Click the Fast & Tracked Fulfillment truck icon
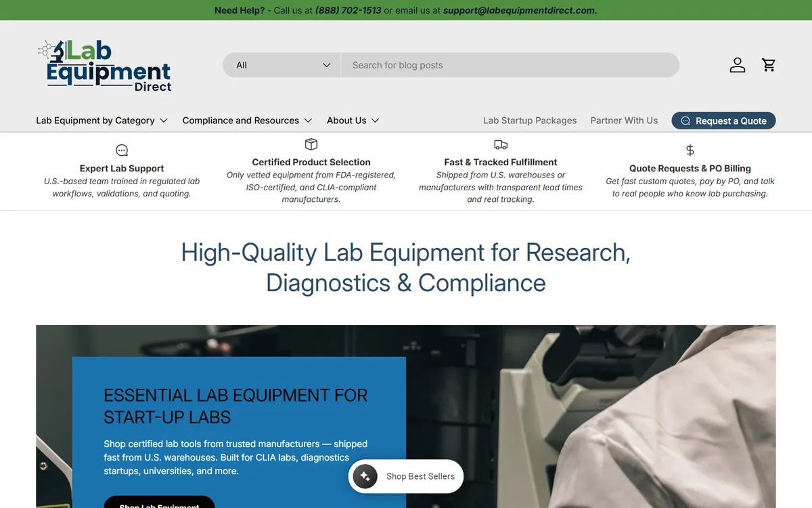Screen dimensions: 812x508 coord(501,144)
